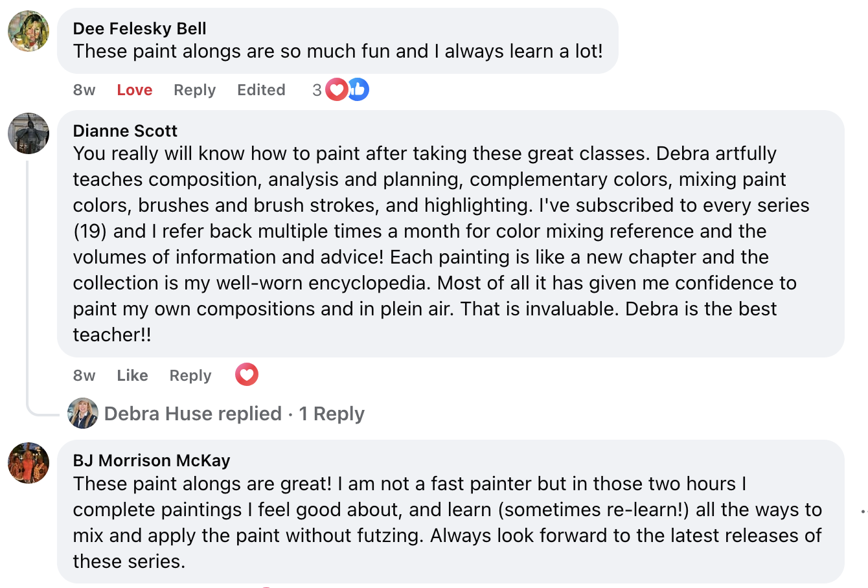Reply to Dee Felesky Bell's comment
This screenshot has width=868, height=588.
194,90
